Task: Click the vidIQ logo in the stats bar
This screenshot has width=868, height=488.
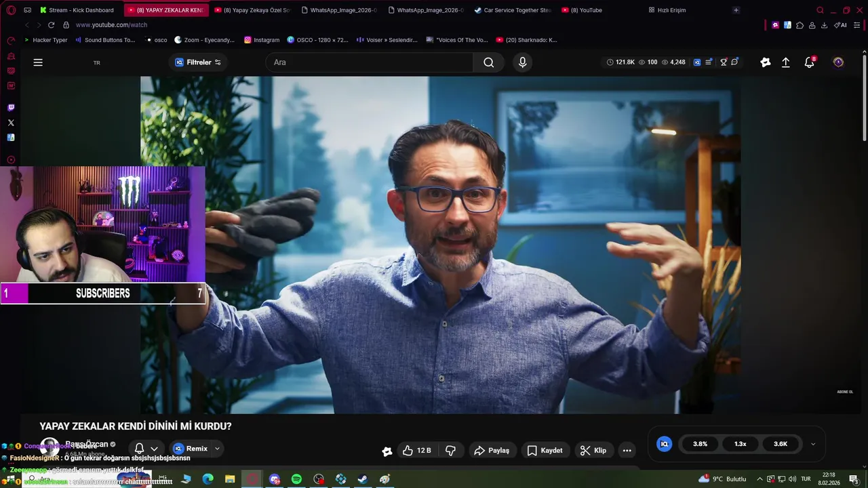Action: (x=697, y=62)
